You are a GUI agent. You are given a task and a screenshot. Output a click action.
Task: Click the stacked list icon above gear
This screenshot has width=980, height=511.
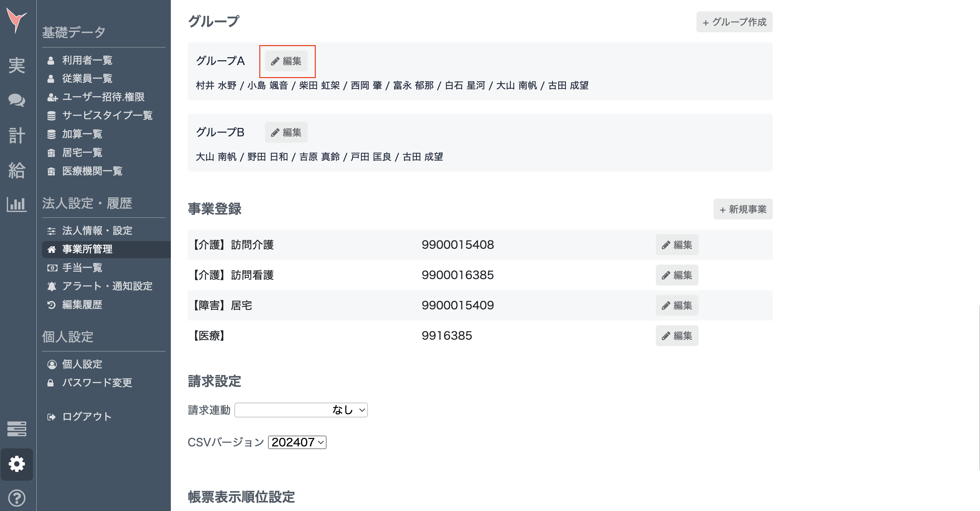click(17, 429)
